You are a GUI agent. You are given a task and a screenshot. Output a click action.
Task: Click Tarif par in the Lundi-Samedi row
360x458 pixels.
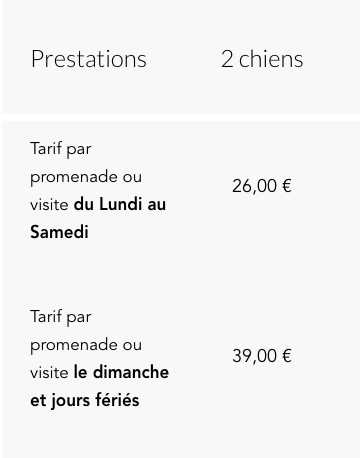point(61,149)
